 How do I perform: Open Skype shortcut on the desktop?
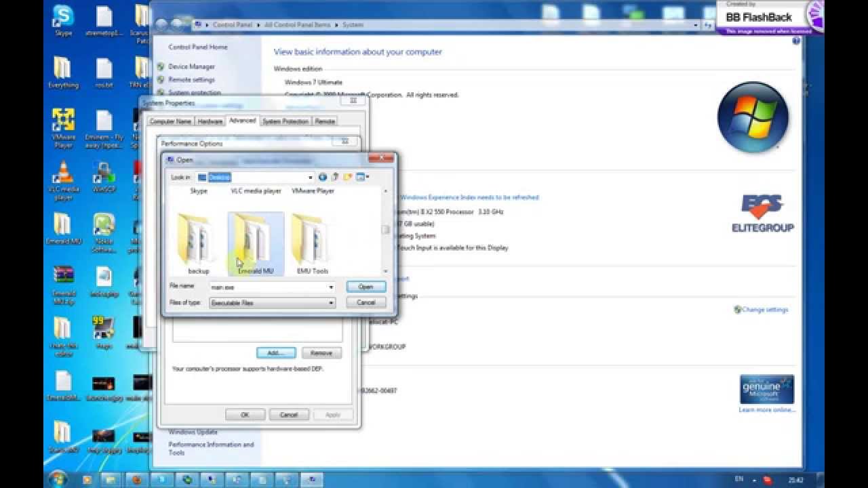click(63, 20)
